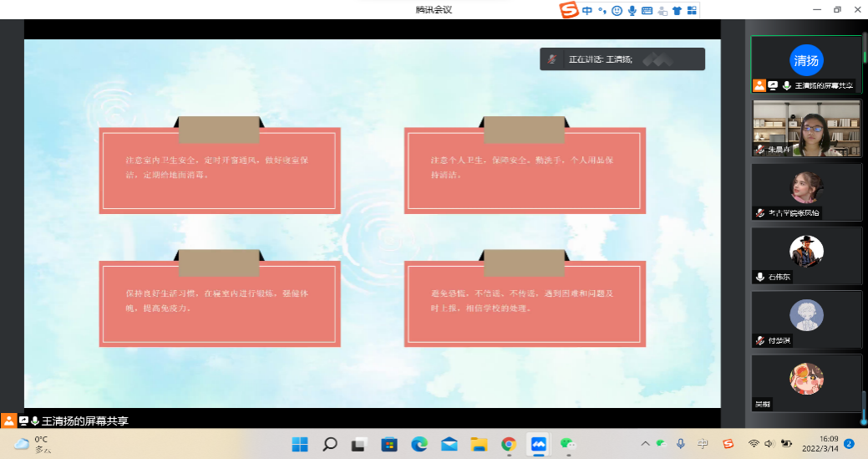Click the Sogou input emoji face icon

point(617,11)
